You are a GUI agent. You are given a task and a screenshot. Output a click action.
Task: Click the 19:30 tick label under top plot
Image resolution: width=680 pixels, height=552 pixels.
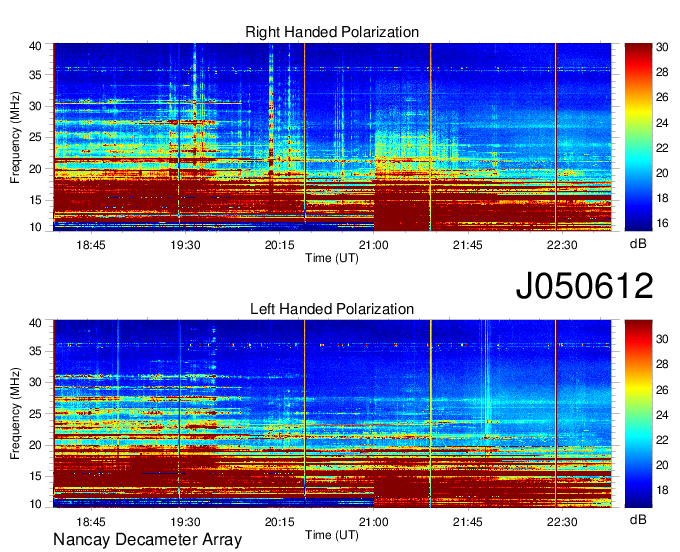point(186,245)
